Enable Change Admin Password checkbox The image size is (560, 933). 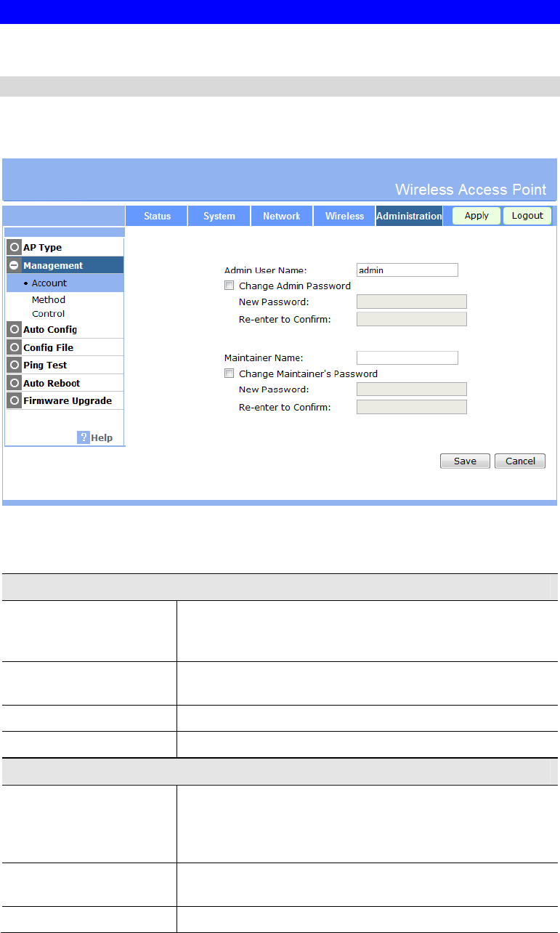[x=230, y=286]
